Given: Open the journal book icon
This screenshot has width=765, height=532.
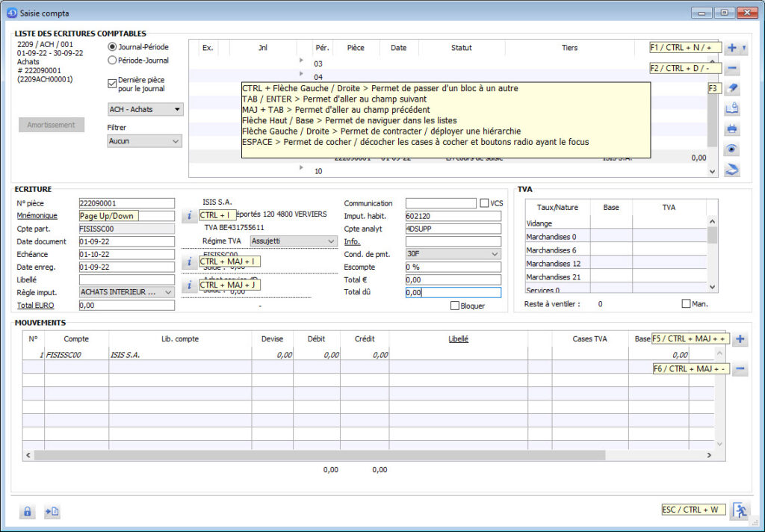Looking at the screenshot, I should (733, 108).
